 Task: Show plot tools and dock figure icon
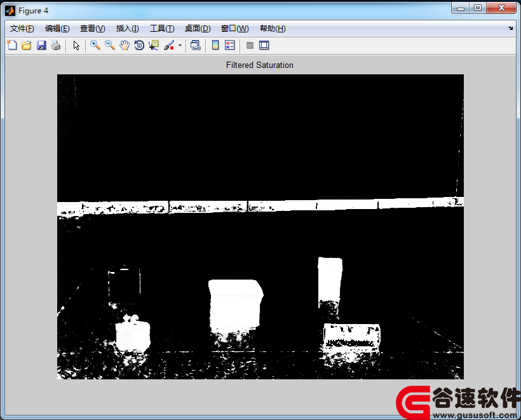click(264, 45)
